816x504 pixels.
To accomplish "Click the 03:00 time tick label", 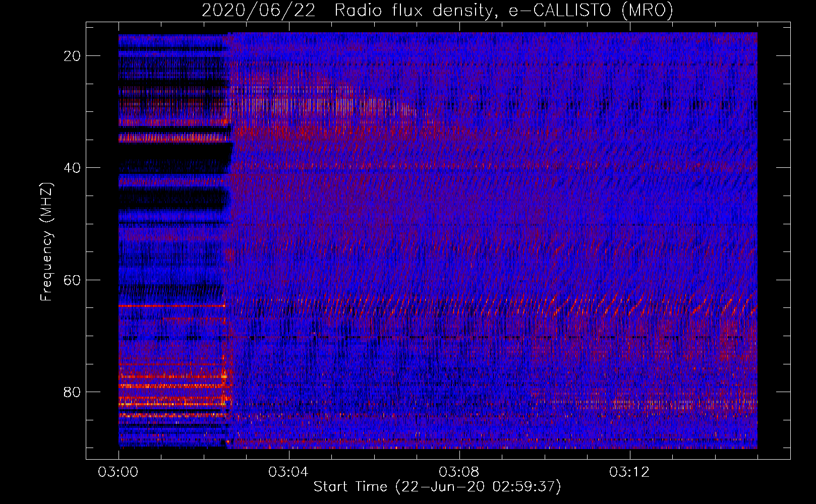I will coord(118,472).
